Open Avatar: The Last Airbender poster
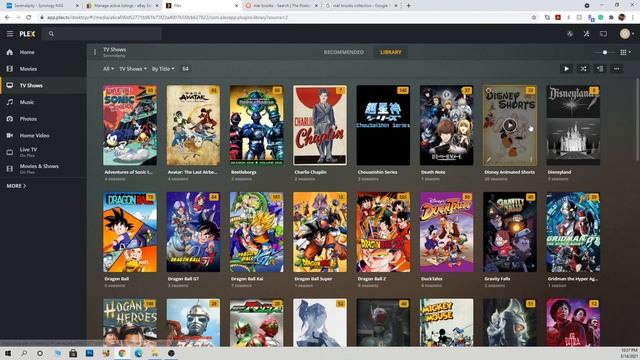 (x=193, y=125)
